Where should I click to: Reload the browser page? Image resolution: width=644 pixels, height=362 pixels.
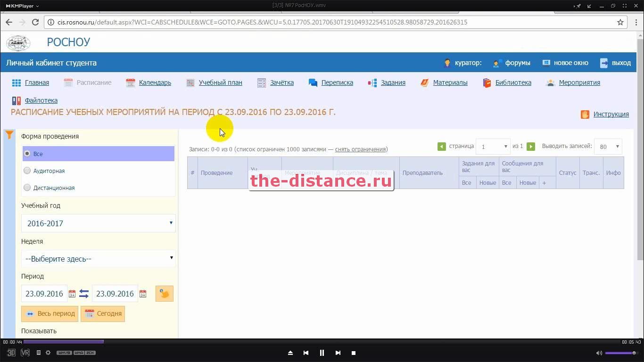(x=35, y=22)
